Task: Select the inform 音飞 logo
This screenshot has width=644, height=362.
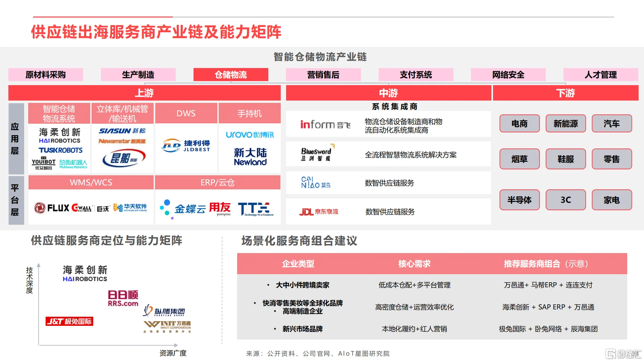Action: coord(325,125)
